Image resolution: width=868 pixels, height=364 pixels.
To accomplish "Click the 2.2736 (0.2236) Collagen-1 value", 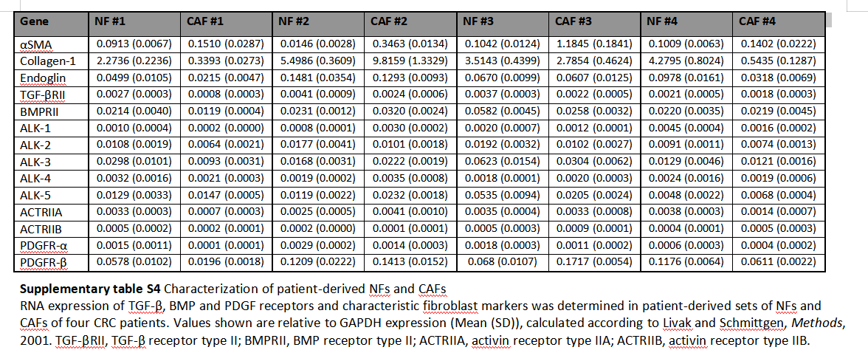I will click(x=134, y=61).
